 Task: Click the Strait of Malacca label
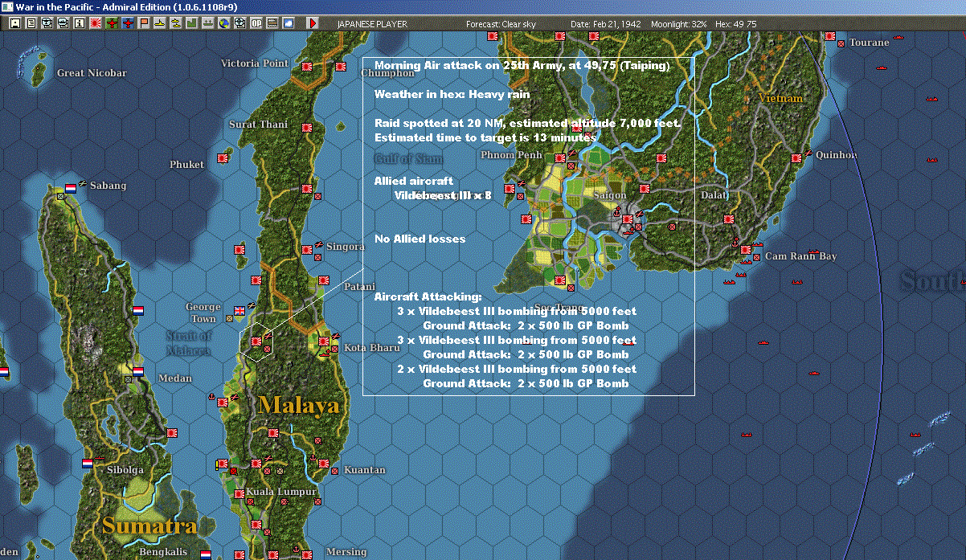coord(189,343)
